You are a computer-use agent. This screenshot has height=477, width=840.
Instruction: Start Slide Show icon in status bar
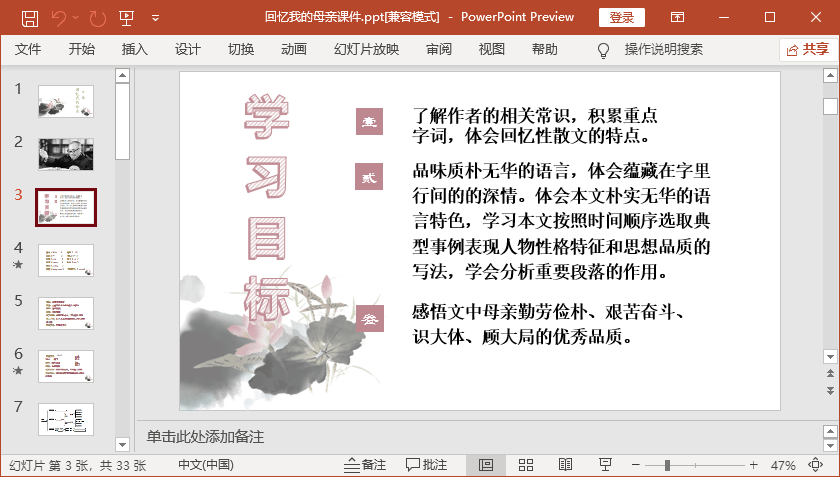tap(605, 465)
